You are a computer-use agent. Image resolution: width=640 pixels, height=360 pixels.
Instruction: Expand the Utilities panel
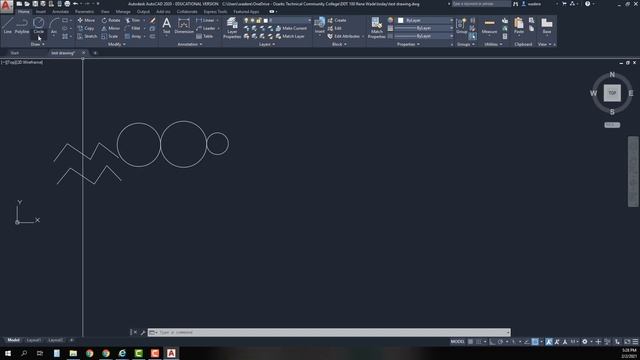coord(493,44)
